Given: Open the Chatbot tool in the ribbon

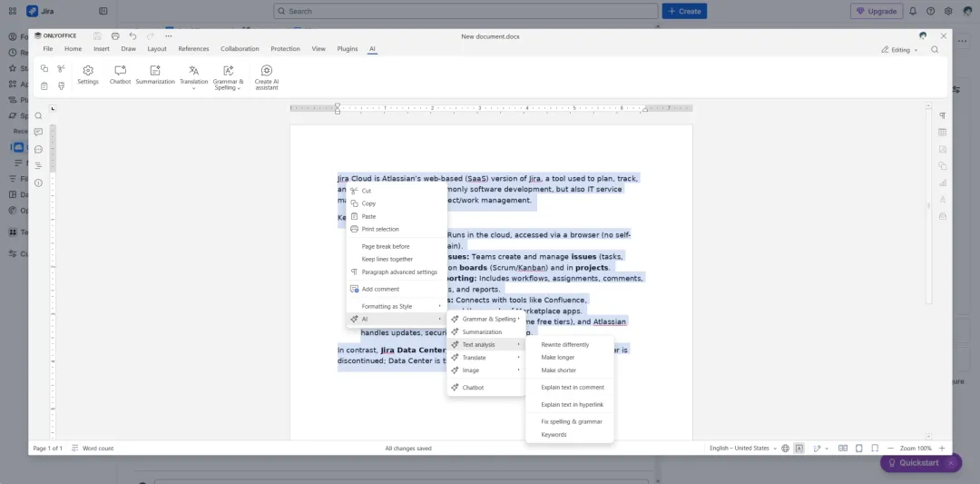Looking at the screenshot, I should (120, 75).
